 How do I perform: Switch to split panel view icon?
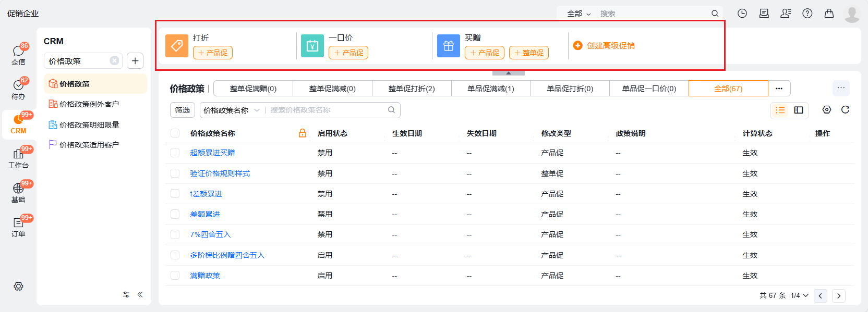point(799,110)
